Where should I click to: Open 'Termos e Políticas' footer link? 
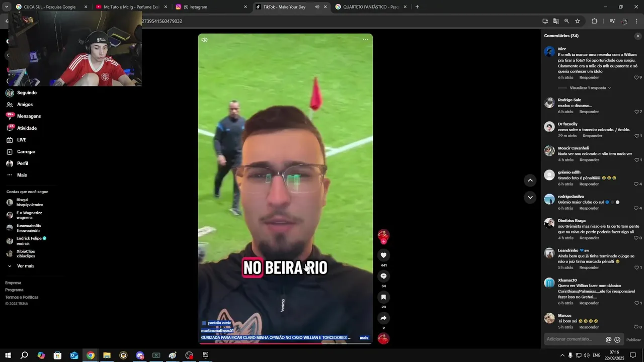coord(22,297)
